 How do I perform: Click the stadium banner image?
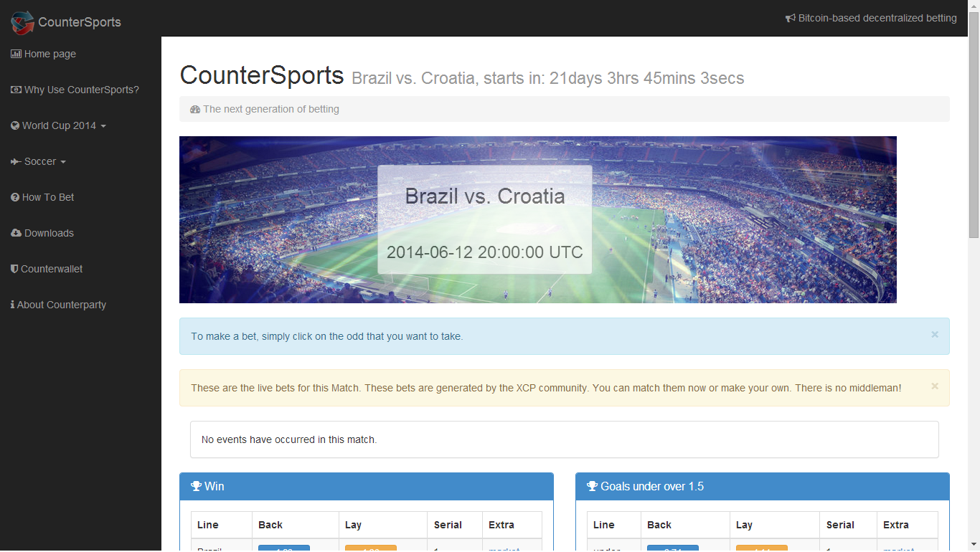click(538, 219)
